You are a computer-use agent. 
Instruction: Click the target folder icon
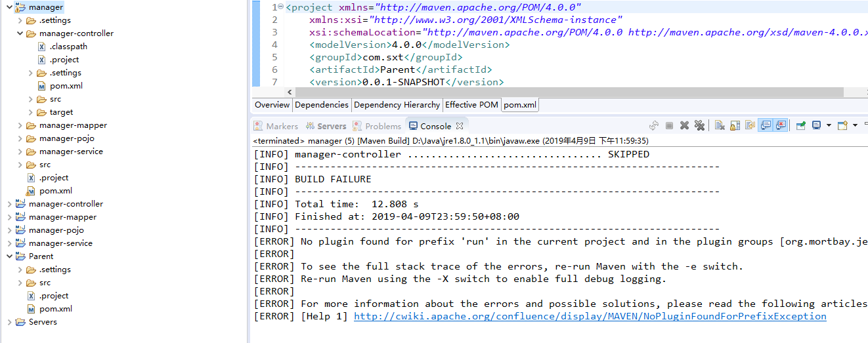point(41,112)
